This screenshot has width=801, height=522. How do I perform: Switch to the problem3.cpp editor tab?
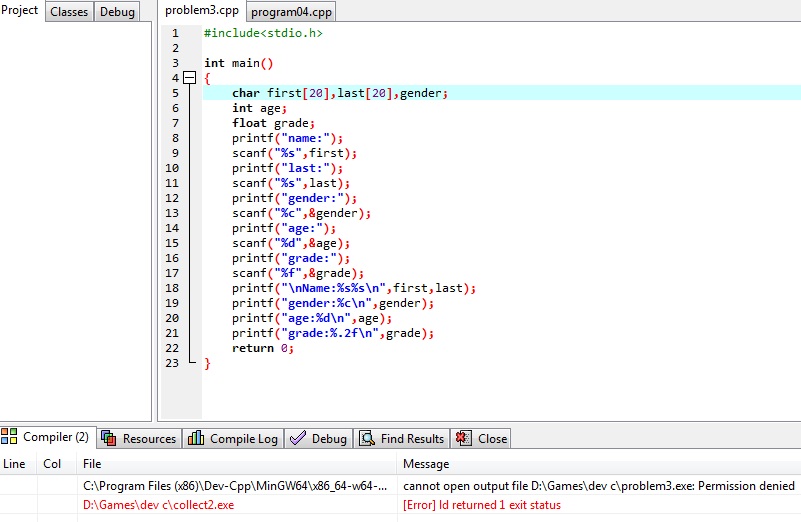pos(202,11)
